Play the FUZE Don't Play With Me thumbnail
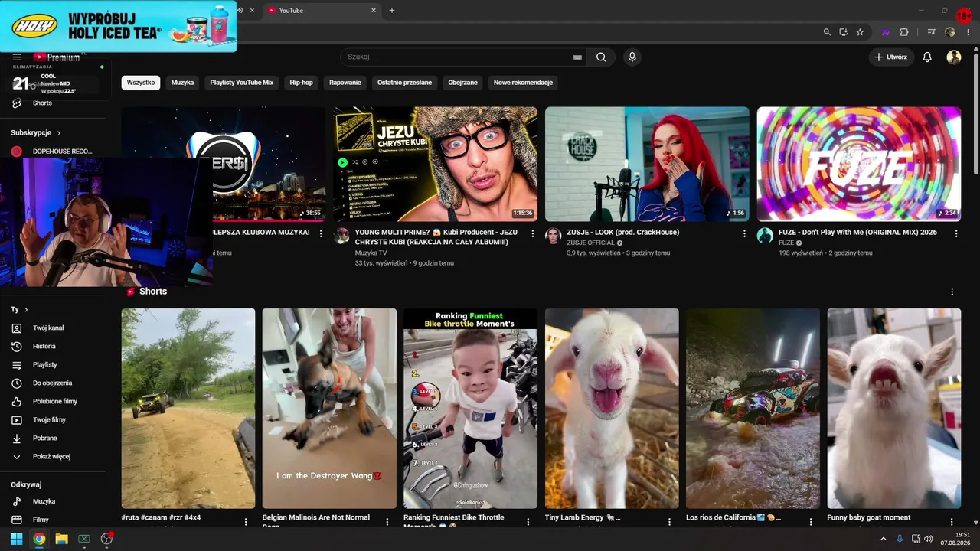Screen dimensions: 980x551 pyautogui.click(x=859, y=164)
